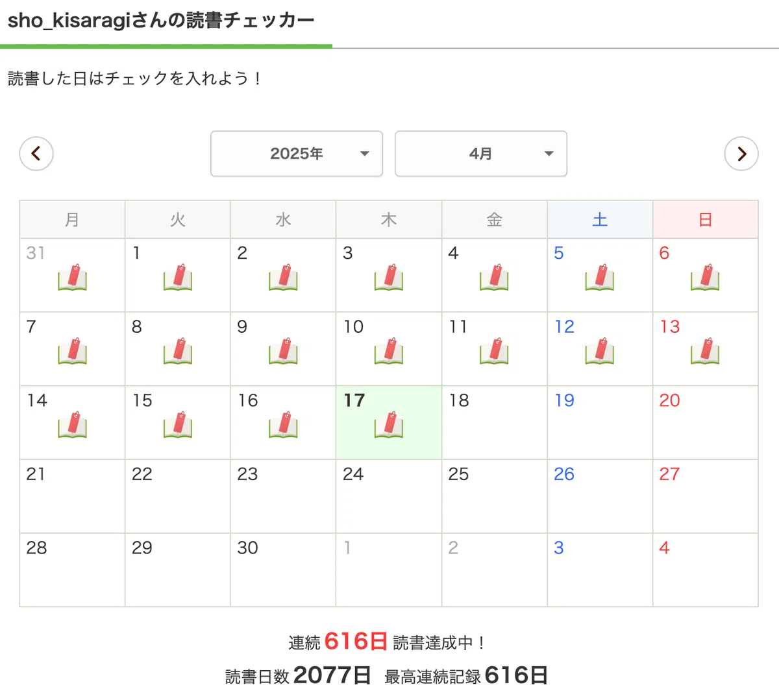Viewport: 779px width, 700px height.
Task: Select the empty April 23 cell
Action: click(283, 496)
